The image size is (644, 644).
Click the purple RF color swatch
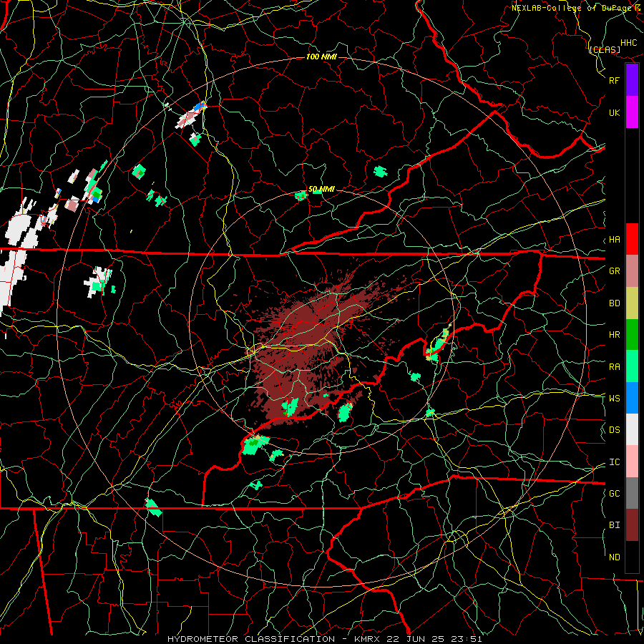click(632, 80)
